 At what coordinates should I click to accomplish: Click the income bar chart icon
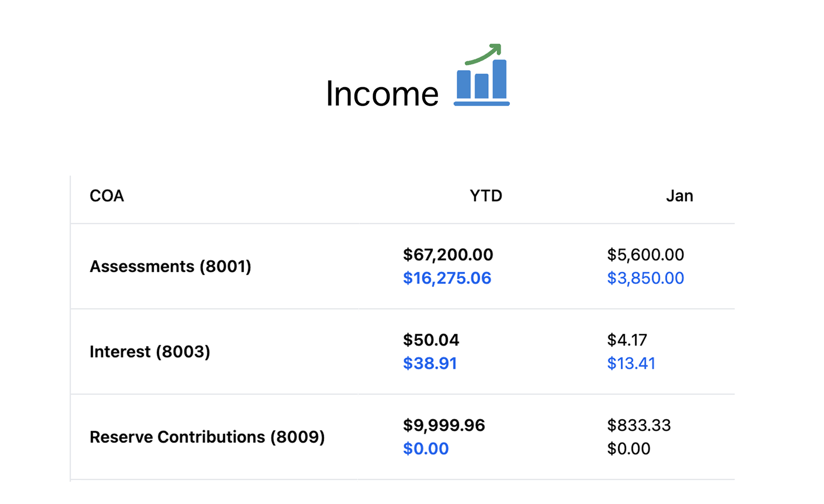482,77
